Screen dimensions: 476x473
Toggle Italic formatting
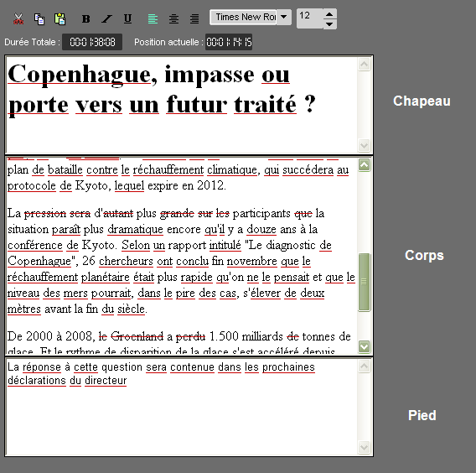tap(106, 18)
